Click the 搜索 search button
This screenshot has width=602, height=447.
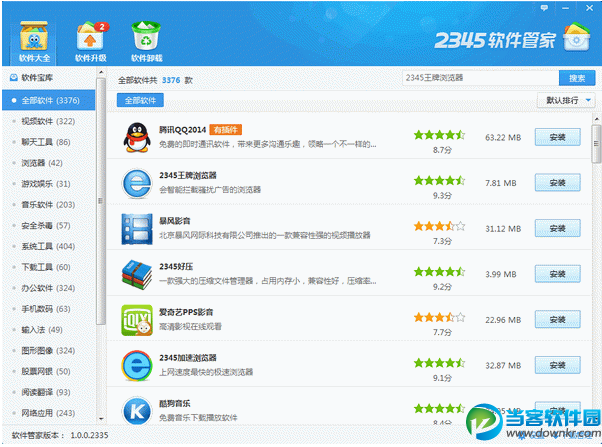[x=577, y=78]
